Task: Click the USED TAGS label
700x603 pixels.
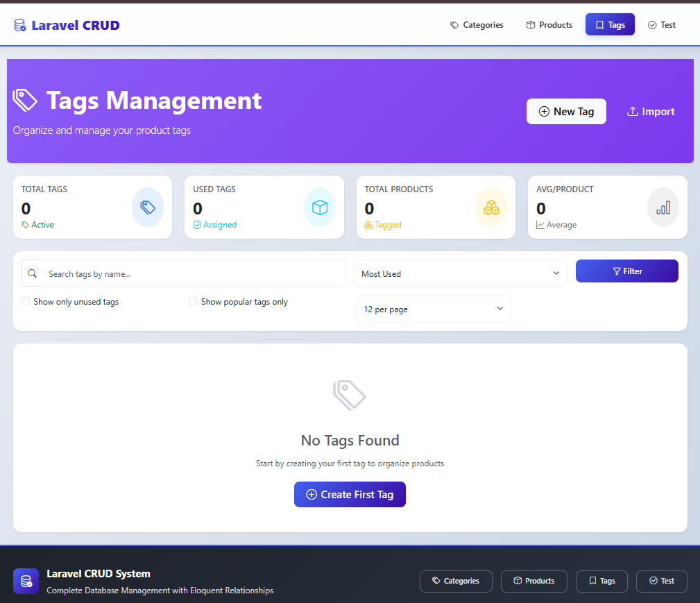Action: point(214,189)
